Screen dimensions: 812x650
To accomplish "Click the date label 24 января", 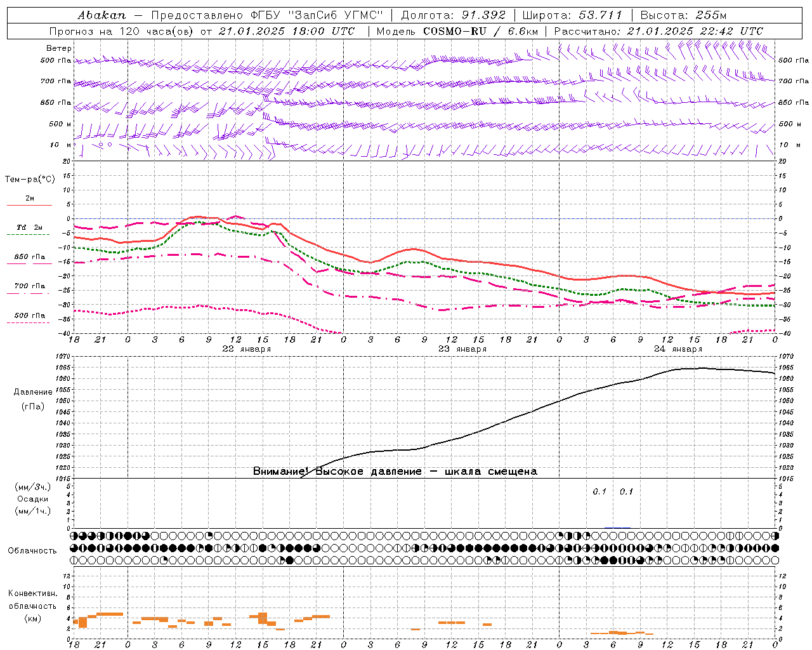I will pos(678,349).
